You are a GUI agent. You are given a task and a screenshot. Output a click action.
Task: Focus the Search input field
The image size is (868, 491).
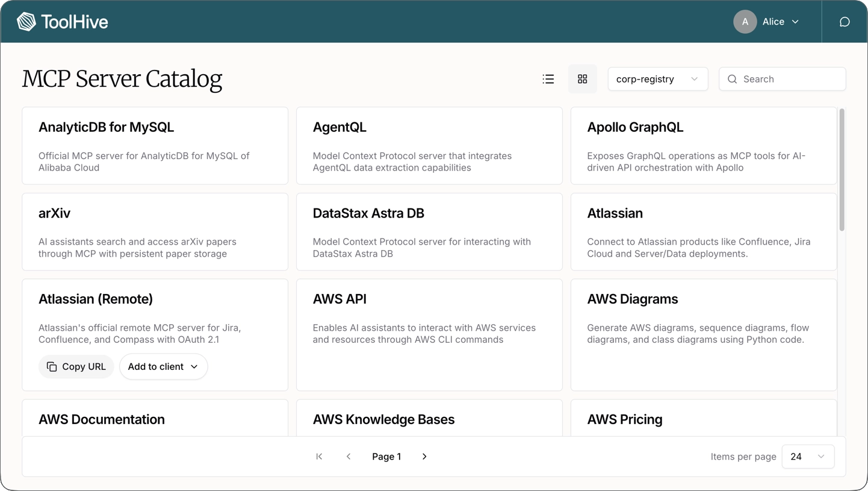click(x=782, y=79)
